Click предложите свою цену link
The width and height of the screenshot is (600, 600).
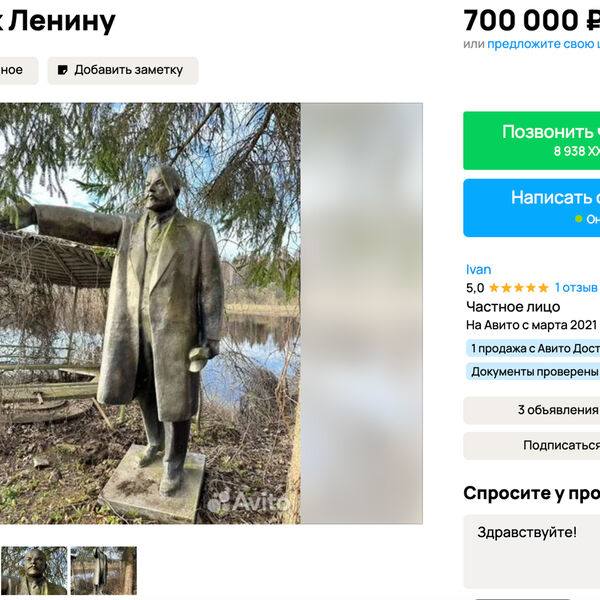[x=543, y=44]
